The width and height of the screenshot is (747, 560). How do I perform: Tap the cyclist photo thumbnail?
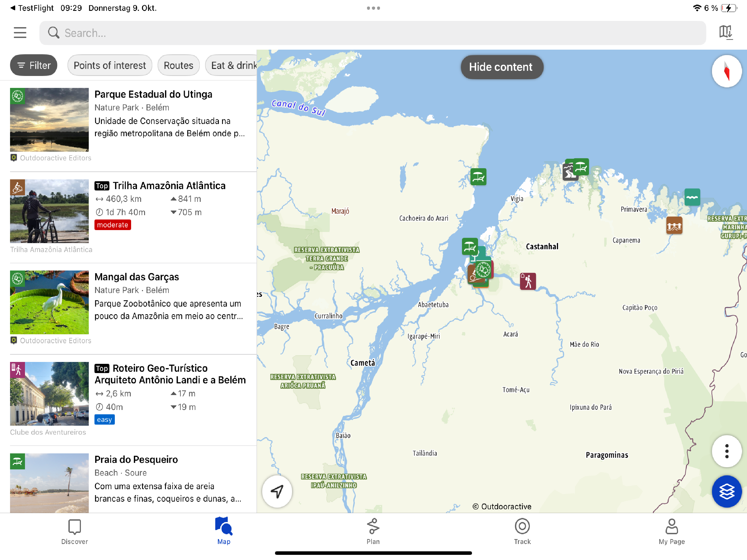(x=49, y=211)
